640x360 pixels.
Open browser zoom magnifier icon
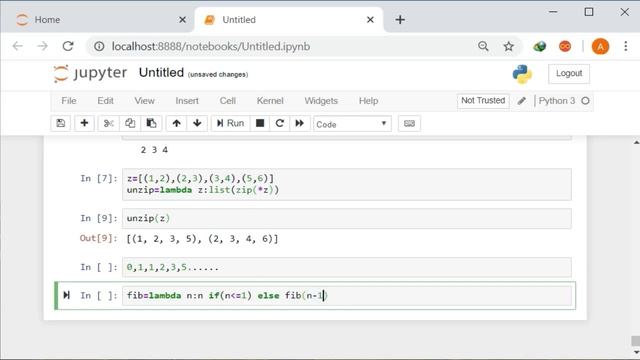click(483, 47)
